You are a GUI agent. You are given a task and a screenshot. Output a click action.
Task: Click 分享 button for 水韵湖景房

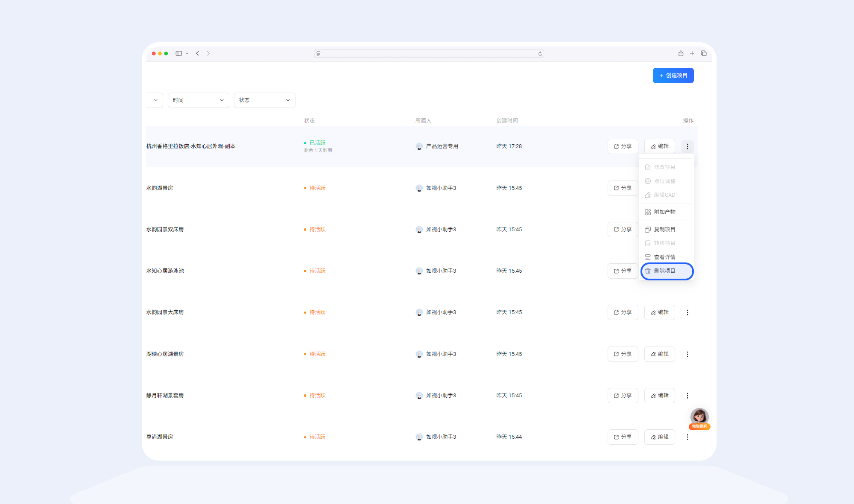(623, 188)
